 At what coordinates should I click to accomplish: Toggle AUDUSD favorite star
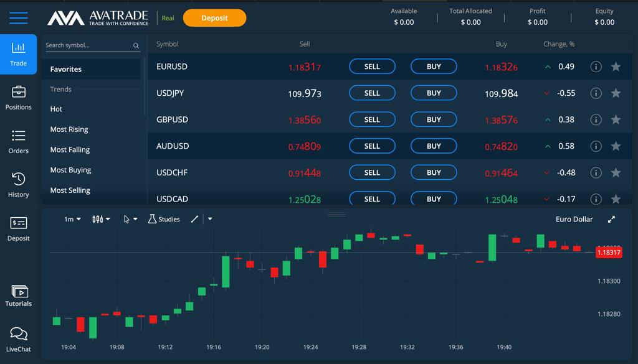[x=616, y=146]
